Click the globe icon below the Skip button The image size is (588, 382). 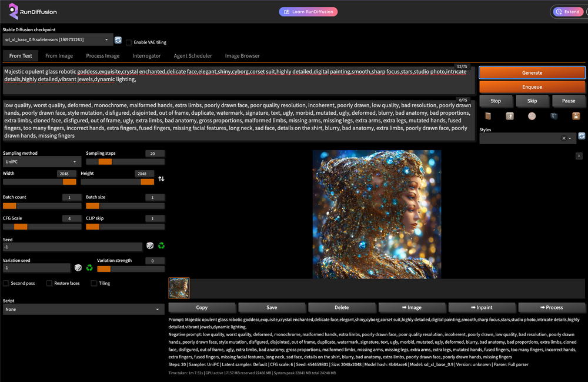[532, 116]
